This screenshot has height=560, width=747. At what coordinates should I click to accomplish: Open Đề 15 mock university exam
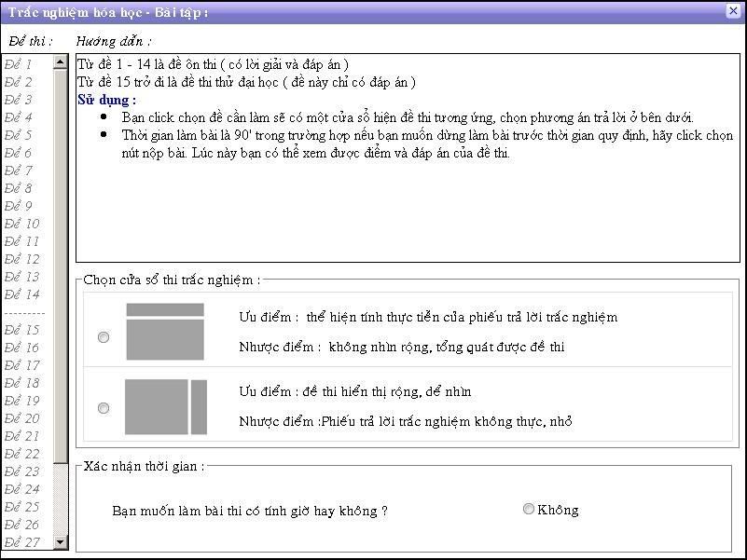(x=21, y=330)
